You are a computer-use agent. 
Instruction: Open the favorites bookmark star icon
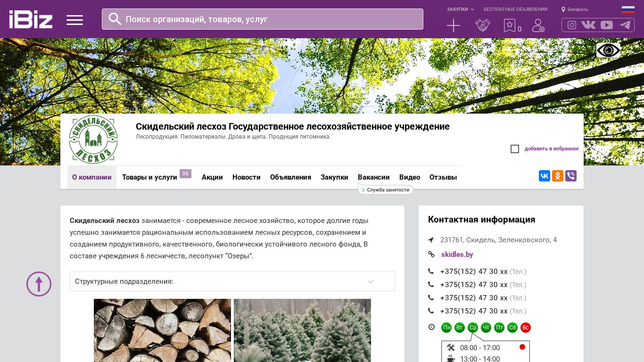coord(510,25)
